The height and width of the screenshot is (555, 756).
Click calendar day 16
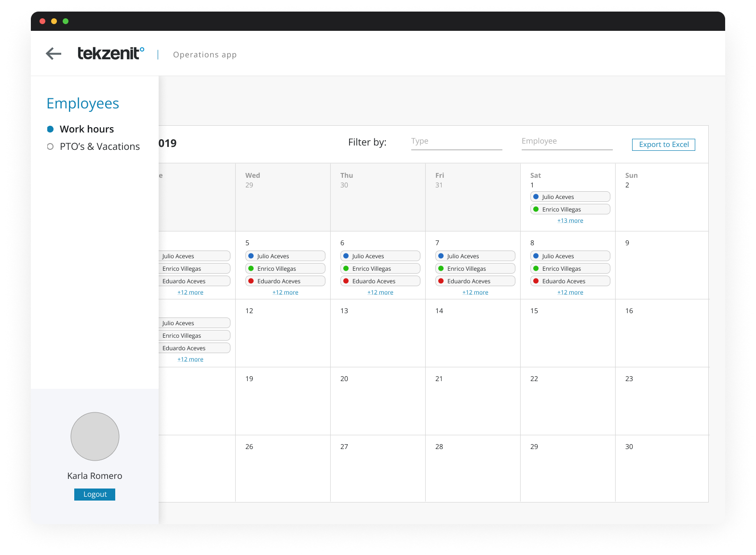pos(662,333)
